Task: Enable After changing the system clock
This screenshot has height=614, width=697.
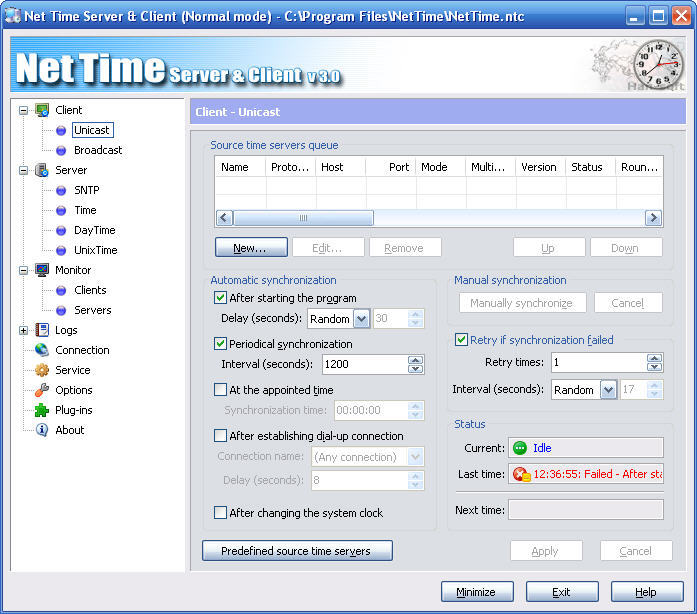Action: pyautogui.click(x=220, y=513)
